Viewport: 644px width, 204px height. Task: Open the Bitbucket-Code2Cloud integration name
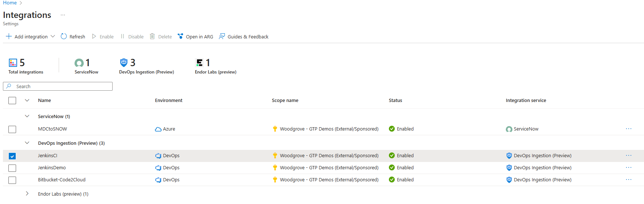tap(62, 180)
